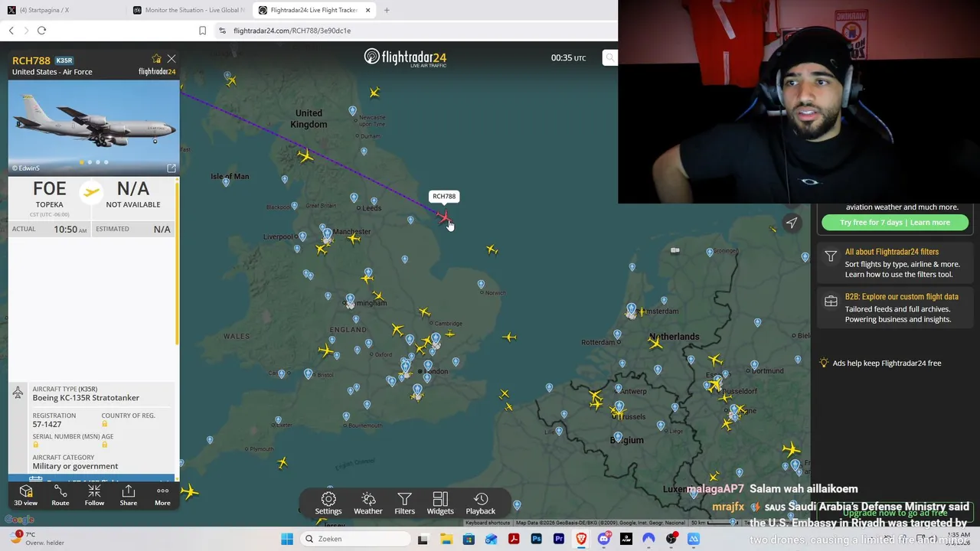Image resolution: width=980 pixels, height=551 pixels.
Task: Open the Weather layer options
Action: coord(368,504)
